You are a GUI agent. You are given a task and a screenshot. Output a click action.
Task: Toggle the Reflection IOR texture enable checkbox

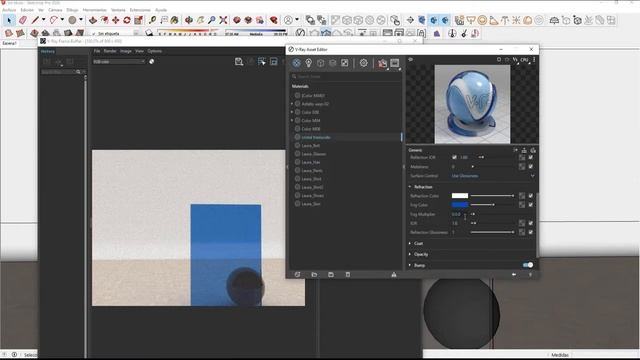pyautogui.click(x=531, y=157)
